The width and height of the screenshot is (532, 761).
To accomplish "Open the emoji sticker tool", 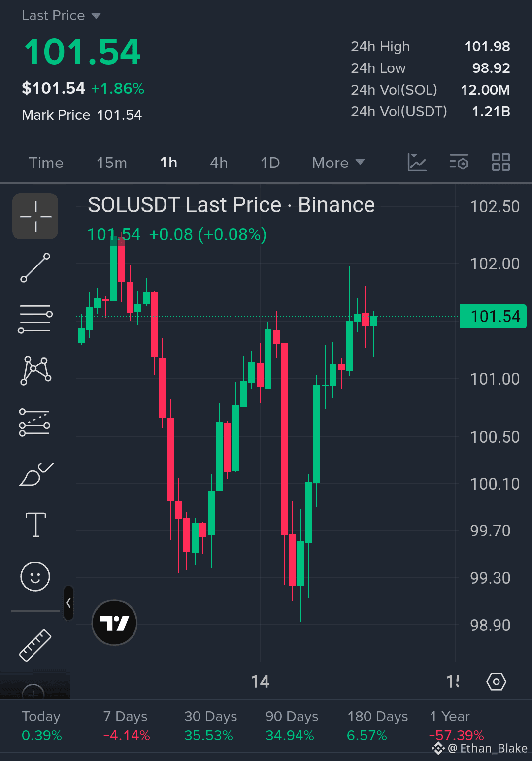I will coord(35,576).
